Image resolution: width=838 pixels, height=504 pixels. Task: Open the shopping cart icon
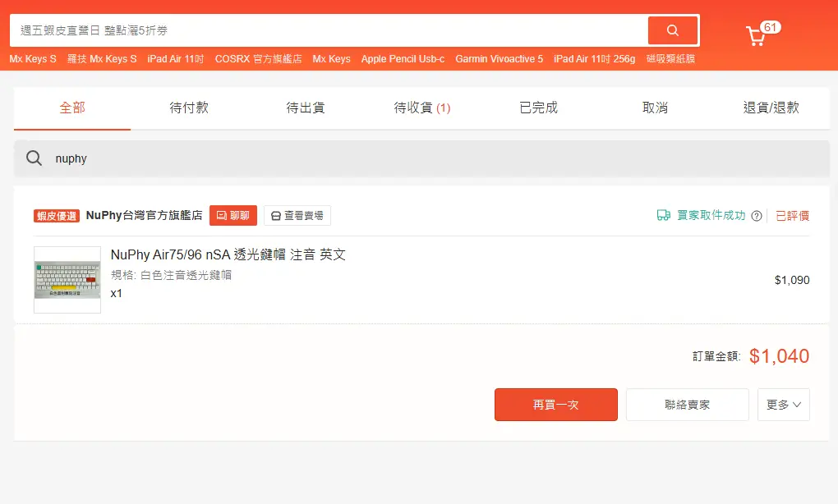[x=756, y=36]
